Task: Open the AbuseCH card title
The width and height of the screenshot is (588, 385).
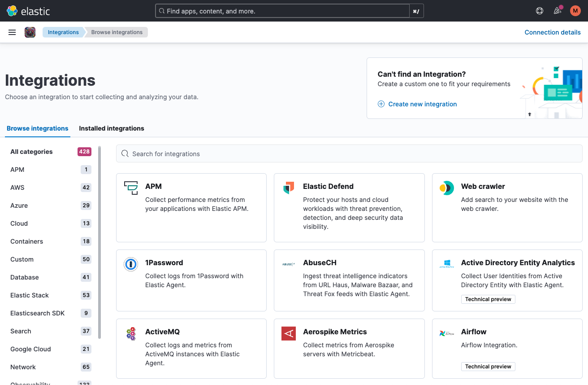Action: coord(320,262)
